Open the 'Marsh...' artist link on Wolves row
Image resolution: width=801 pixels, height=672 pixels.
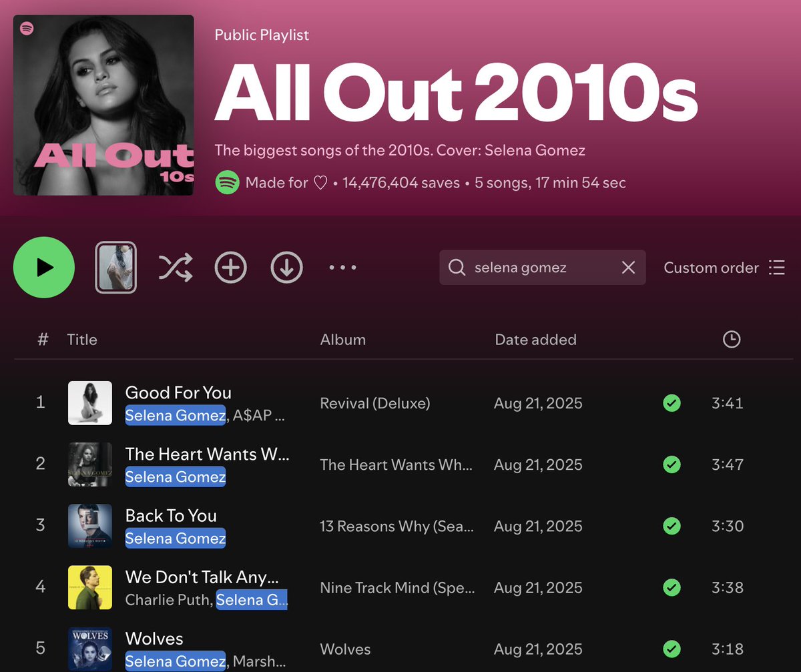pyautogui.click(x=260, y=661)
